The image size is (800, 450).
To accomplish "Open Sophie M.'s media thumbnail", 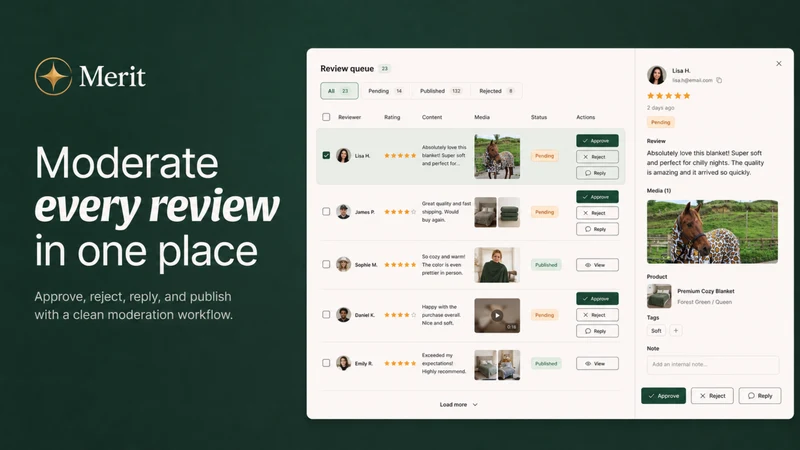I will tap(497, 265).
